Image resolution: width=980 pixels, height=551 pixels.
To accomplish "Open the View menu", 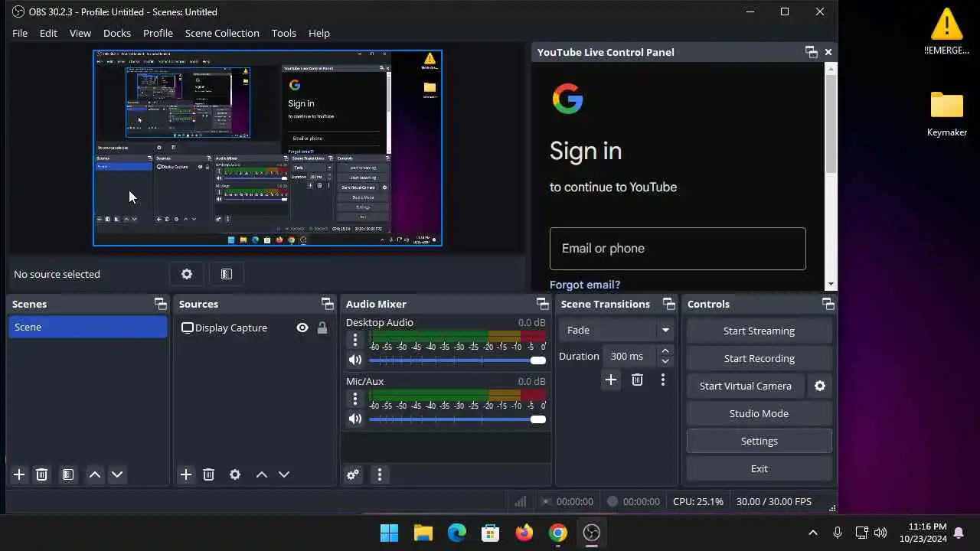I will [x=80, y=33].
